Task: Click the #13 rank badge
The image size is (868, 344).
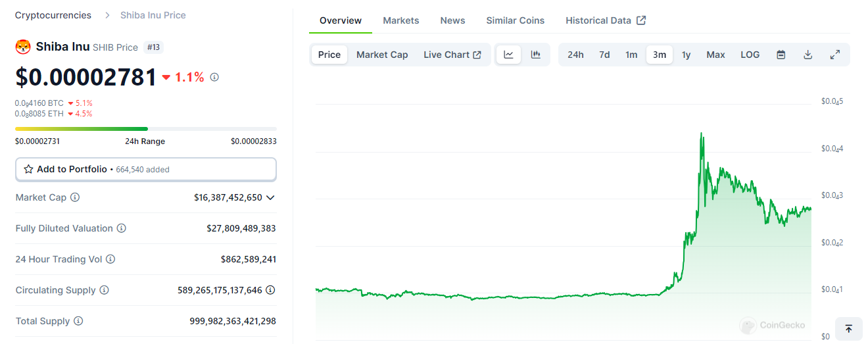Action: 154,47
